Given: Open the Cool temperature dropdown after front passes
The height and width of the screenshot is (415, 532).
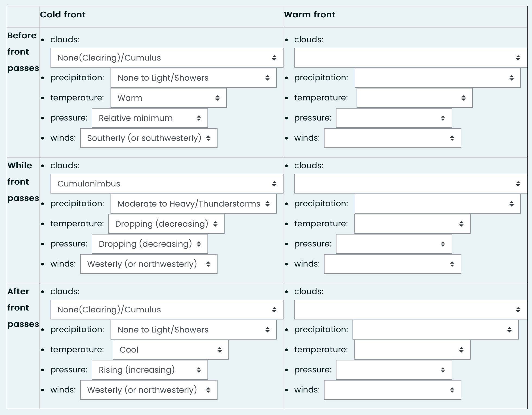Looking at the screenshot, I should (x=171, y=350).
